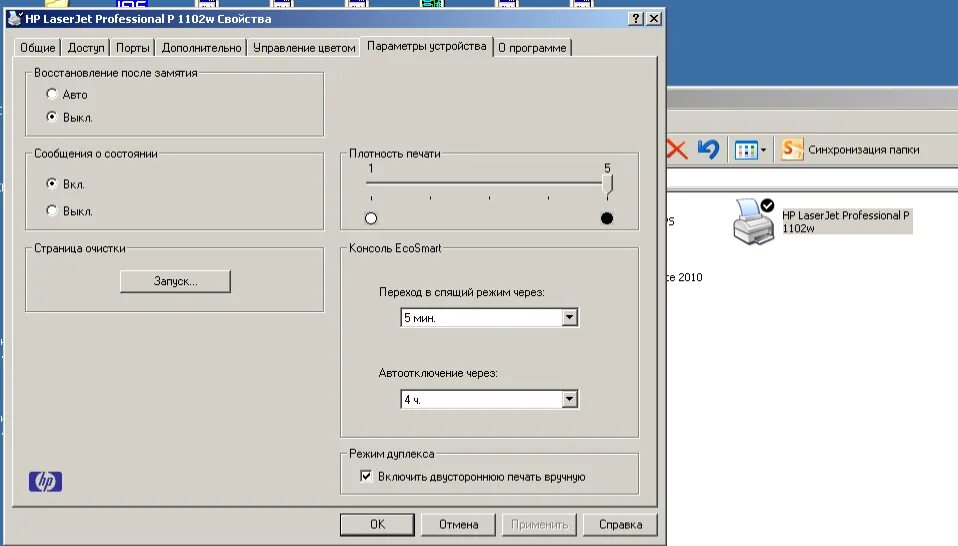Select the Параметры устройства tab

coord(426,46)
